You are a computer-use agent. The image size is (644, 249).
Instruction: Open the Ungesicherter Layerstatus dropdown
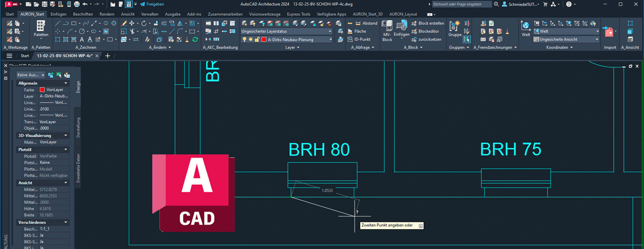pyautogui.click(x=287, y=31)
